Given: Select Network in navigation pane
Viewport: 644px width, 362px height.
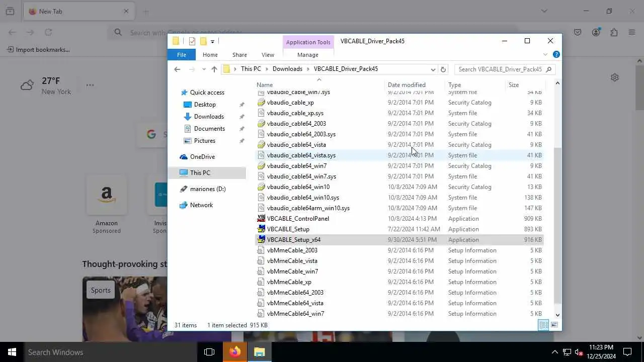Looking at the screenshot, I should 201,205.
